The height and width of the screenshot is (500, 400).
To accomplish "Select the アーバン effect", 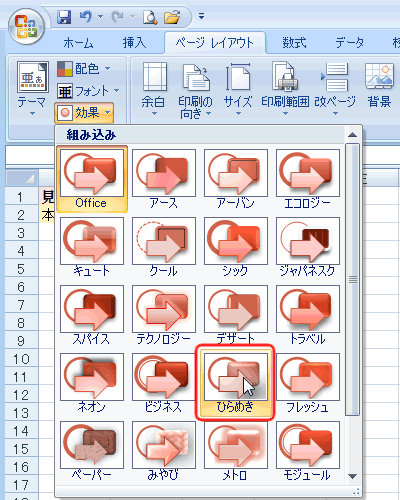I will pyautogui.click(x=236, y=179).
